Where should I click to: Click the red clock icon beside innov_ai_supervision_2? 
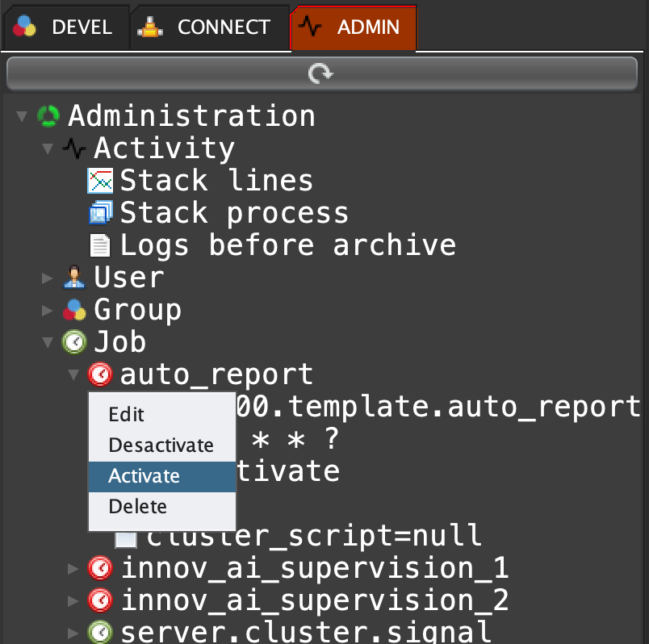[x=99, y=600]
